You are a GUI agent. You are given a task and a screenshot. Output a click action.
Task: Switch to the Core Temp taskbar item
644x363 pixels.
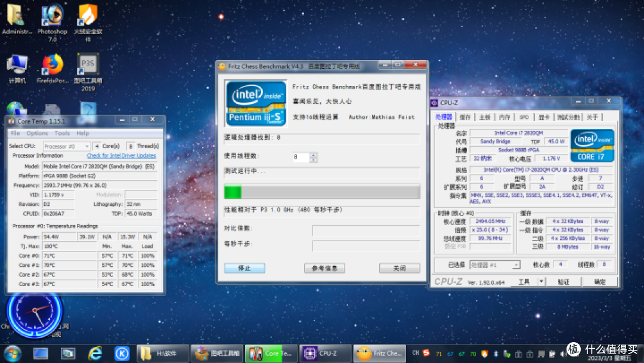coord(271,353)
